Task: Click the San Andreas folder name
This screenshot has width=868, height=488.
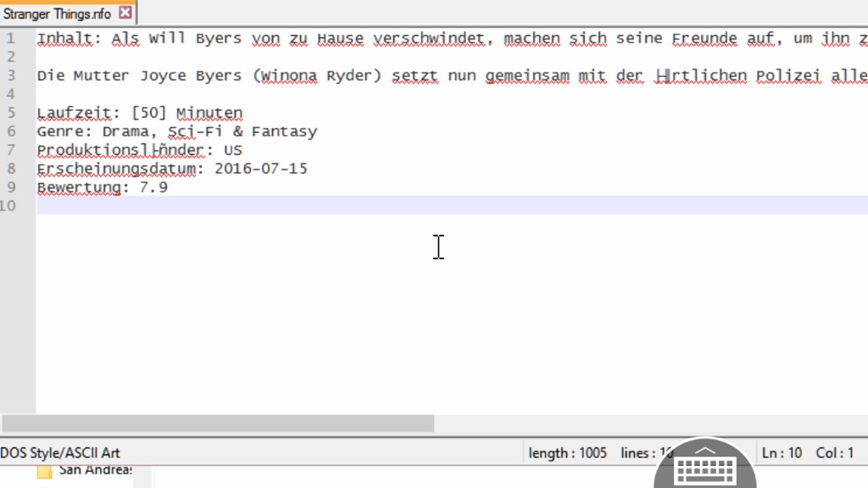Action: point(95,470)
